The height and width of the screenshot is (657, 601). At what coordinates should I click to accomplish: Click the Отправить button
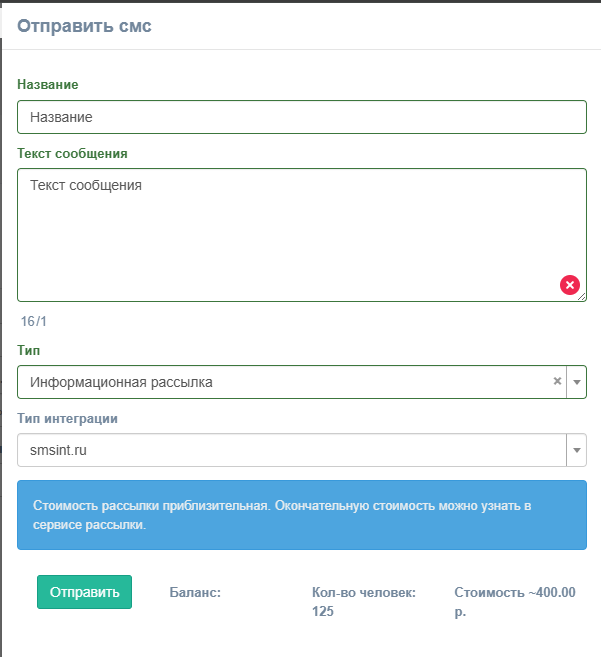click(84, 592)
